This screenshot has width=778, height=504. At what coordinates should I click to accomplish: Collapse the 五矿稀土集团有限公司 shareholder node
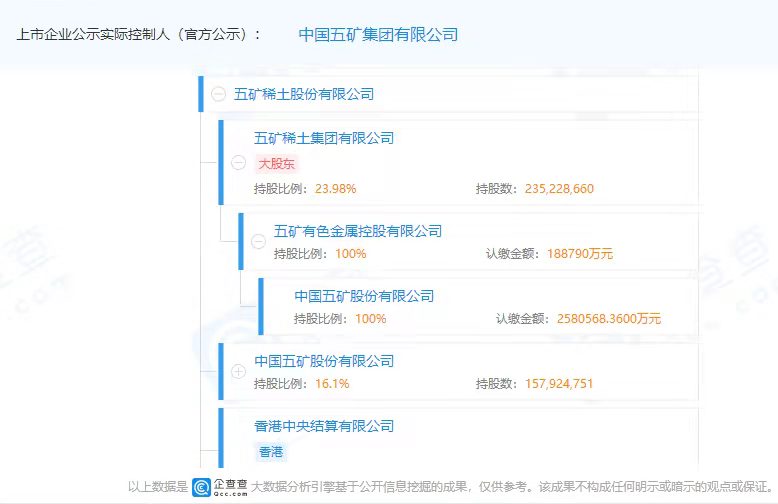[x=238, y=163]
